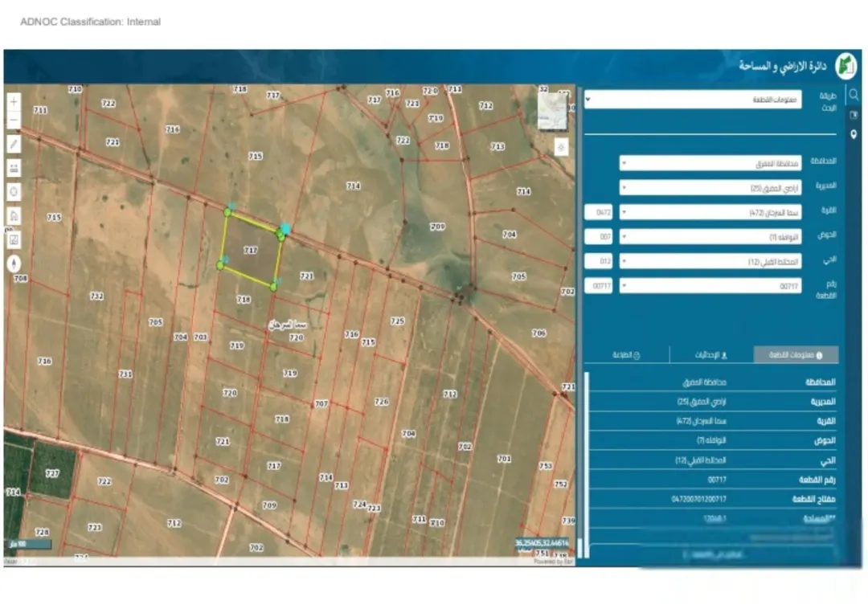Select the parcel info (معلومات القطعة) tab

pos(796,354)
